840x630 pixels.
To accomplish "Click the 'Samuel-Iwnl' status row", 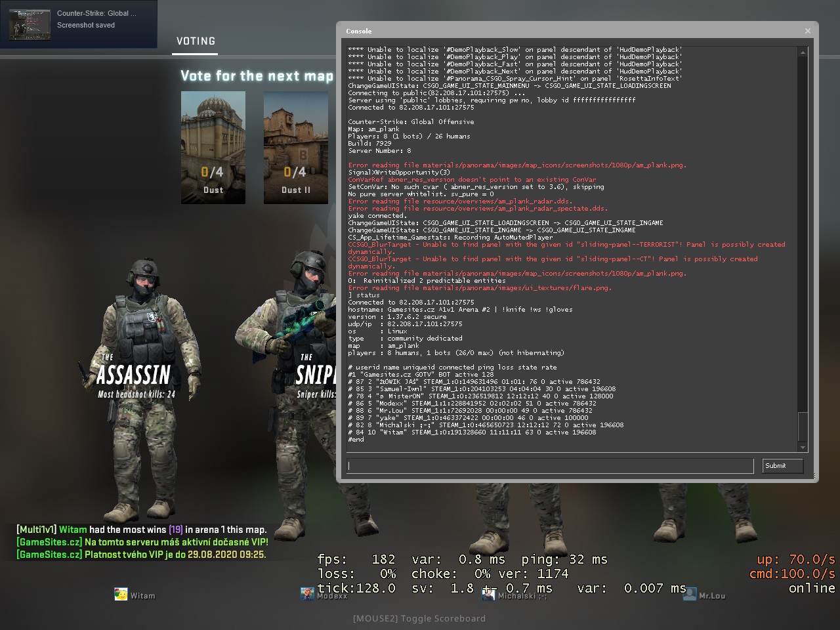I will [482, 389].
